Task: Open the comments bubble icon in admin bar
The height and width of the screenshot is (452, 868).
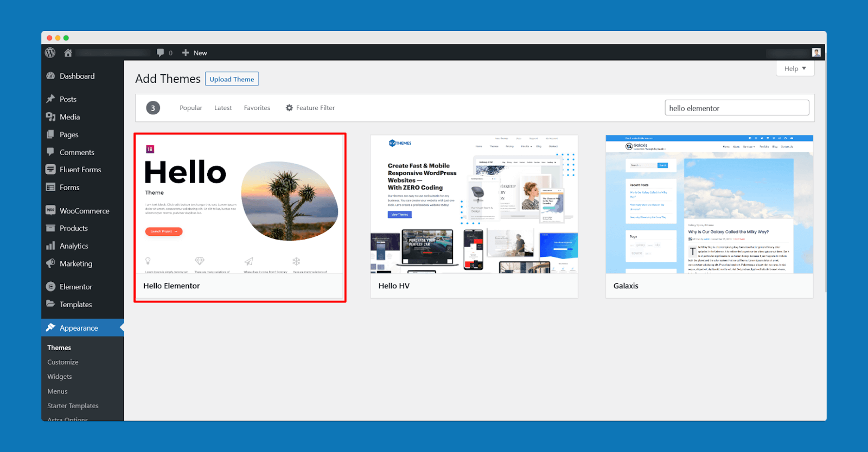Action: [161, 53]
